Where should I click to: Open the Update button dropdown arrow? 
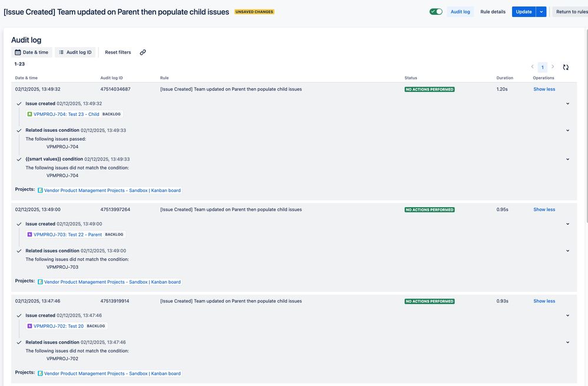tap(541, 12)
